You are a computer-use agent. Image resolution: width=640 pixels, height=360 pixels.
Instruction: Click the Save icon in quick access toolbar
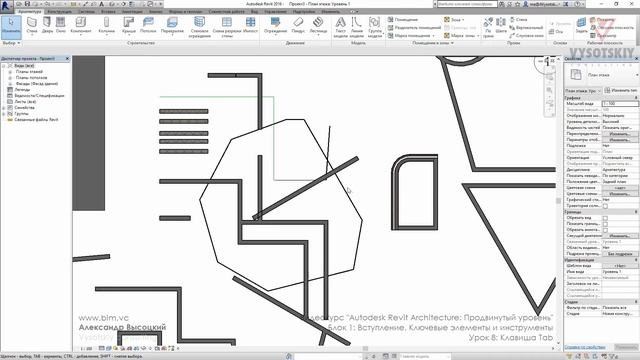coord(27,4)
